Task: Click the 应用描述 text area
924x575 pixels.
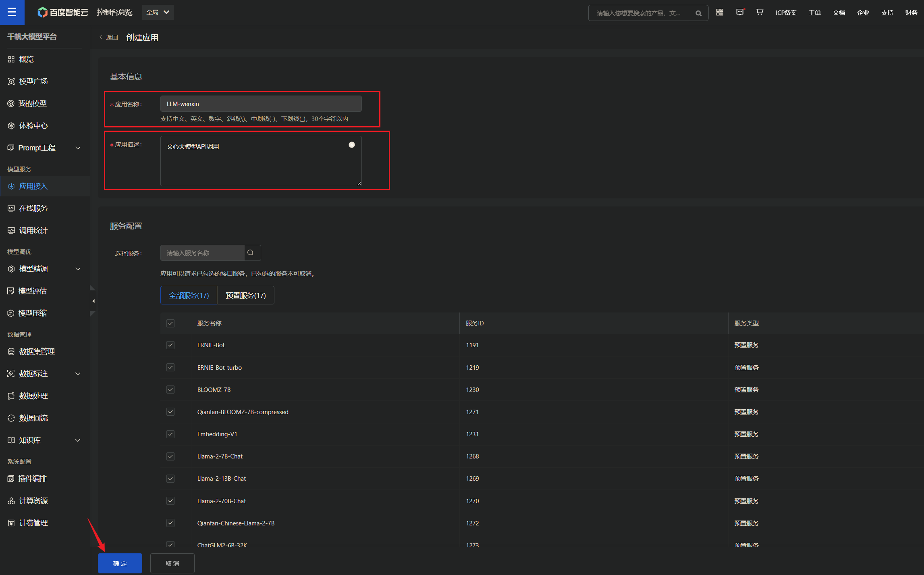Action: pos(261,161)
